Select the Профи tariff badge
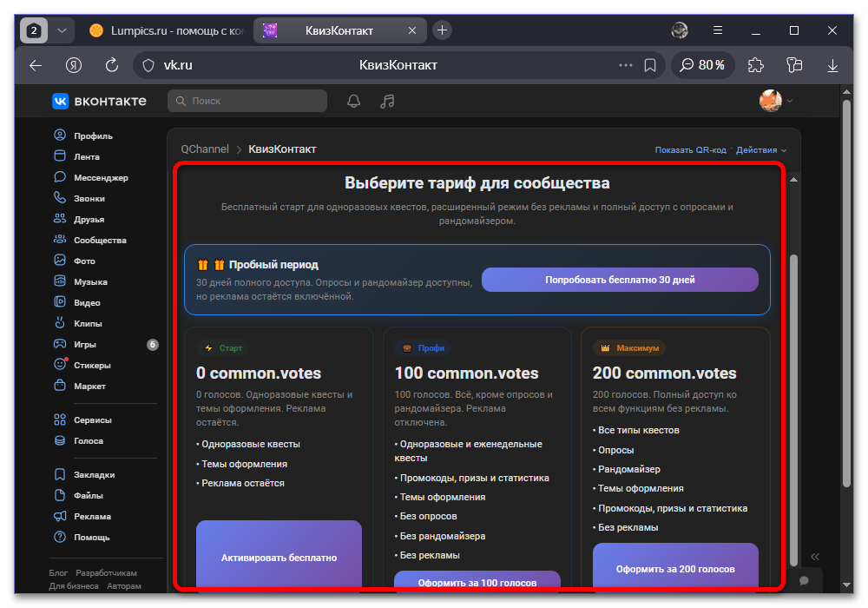The width and height of the screenshot is (868, 608). [x=423, y=347]
